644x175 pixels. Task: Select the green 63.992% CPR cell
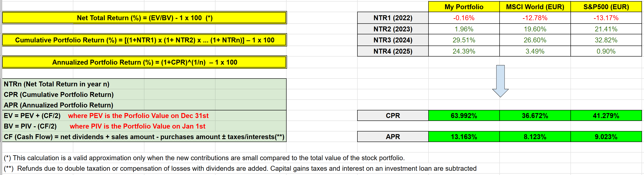click(x=464, y=116)
